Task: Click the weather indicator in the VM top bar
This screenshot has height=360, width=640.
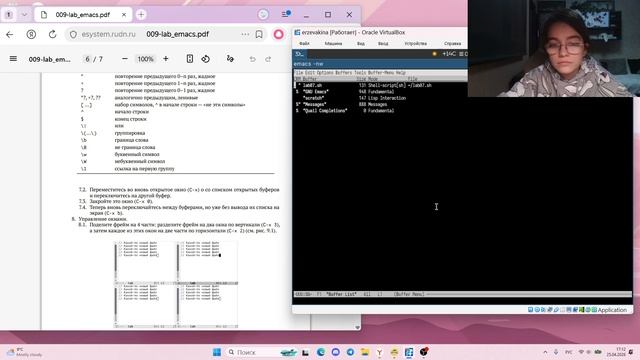Action: 445,54
